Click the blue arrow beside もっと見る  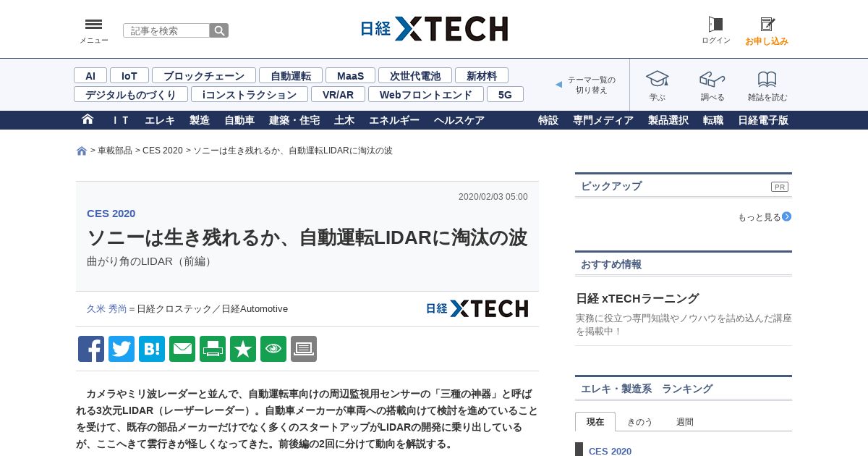pyautogui.click(x=787, y=216)
